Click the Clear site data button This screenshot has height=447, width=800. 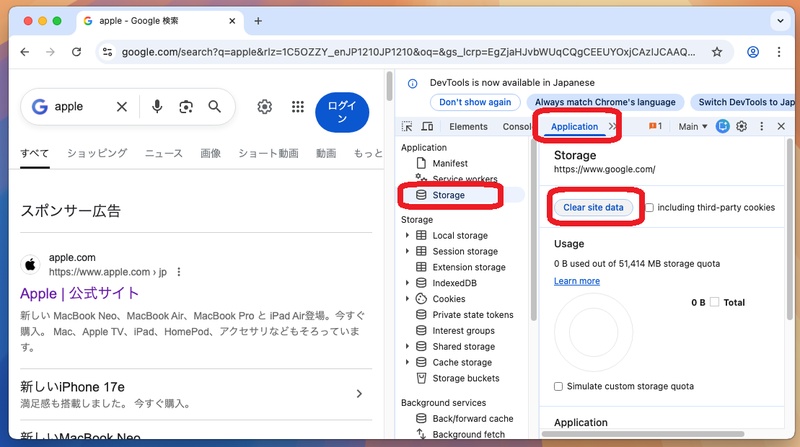pyautogui.click(x=593, y=208)
